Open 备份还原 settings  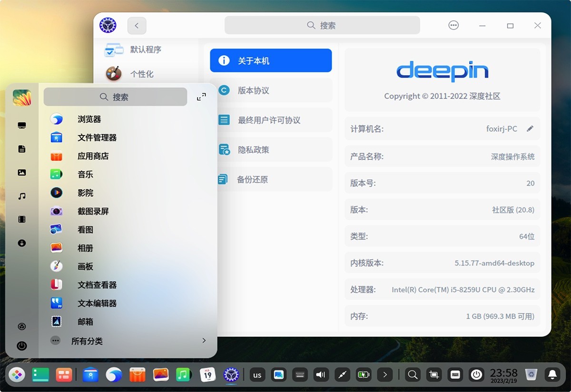tap(271, 179)
